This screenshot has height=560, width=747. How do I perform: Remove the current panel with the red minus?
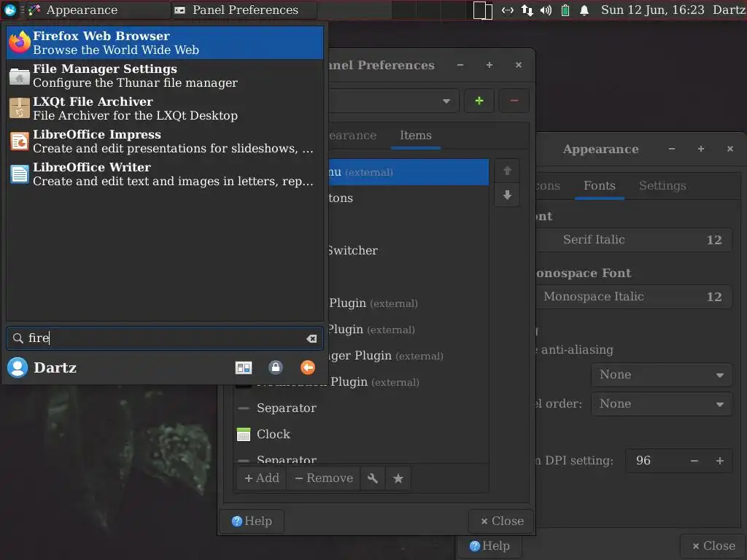coord(514,101)
